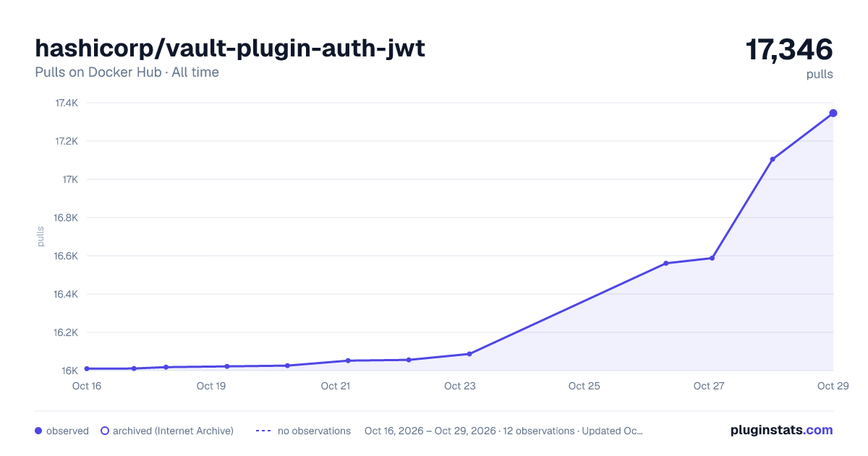Select 'archived (Internet Archive)' legend label
Screen dimensions: 868x456
tap(173, 431)
